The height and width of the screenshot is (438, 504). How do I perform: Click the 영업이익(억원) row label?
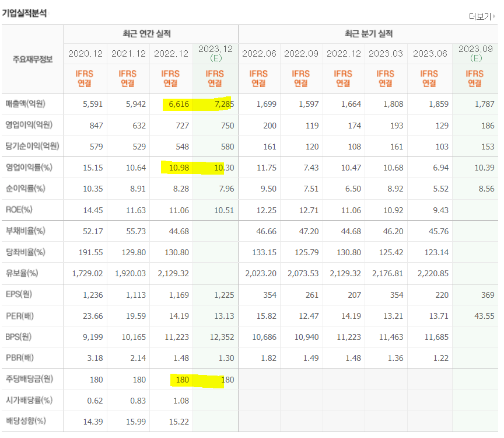pyautogui.click(x=29, y=125)
